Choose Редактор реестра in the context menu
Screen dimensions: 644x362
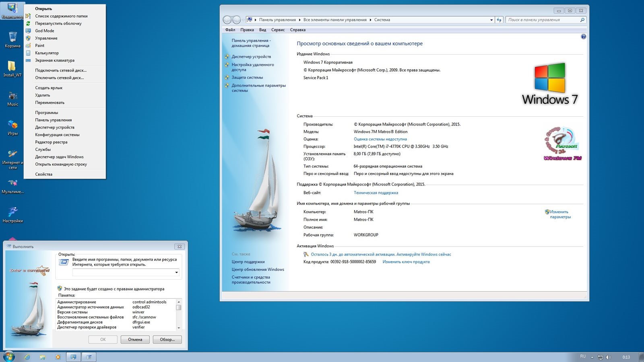point(64,142)
